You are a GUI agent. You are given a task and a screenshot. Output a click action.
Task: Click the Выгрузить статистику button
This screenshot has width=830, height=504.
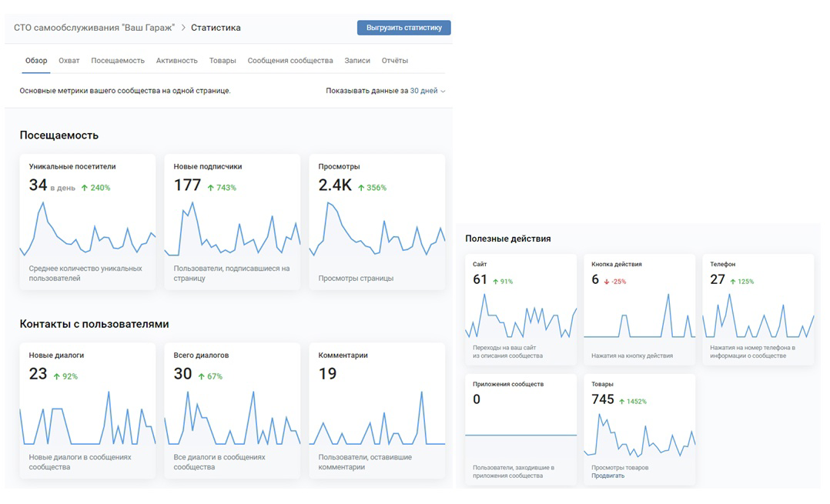pyautogui.click(x=404, y=28)
